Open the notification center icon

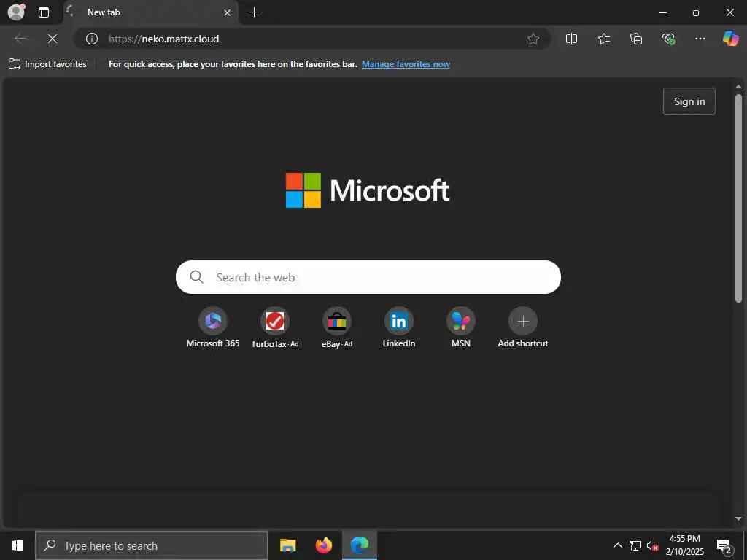click(x=724, y=545)
